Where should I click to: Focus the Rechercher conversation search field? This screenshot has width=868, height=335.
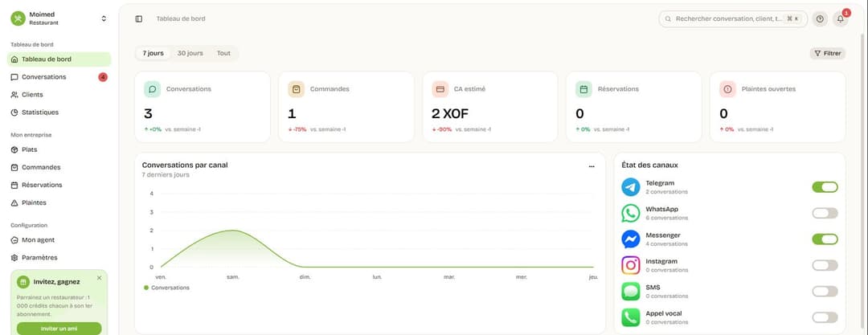point(733,18)
